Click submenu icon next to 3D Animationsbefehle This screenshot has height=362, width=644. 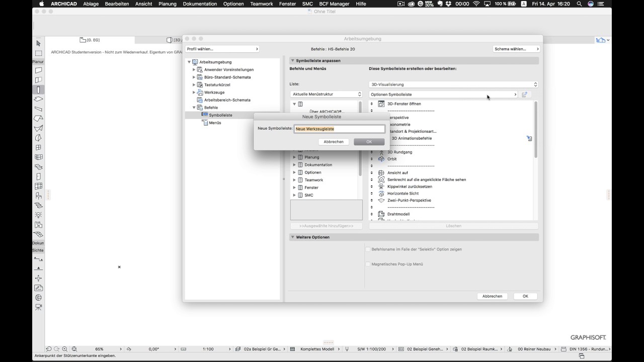click(529, 138)
